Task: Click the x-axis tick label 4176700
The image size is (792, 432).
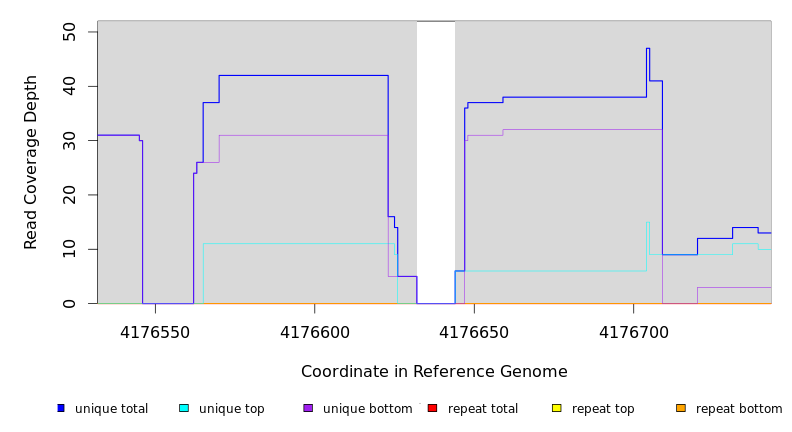Action: point(633,331)
